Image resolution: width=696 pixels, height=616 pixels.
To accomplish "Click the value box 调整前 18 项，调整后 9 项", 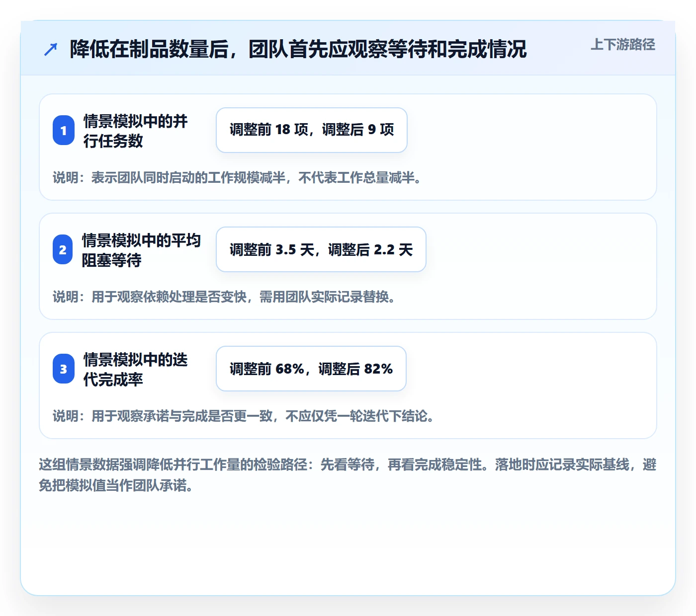I will pyautogui.click(x=312, y=130).
